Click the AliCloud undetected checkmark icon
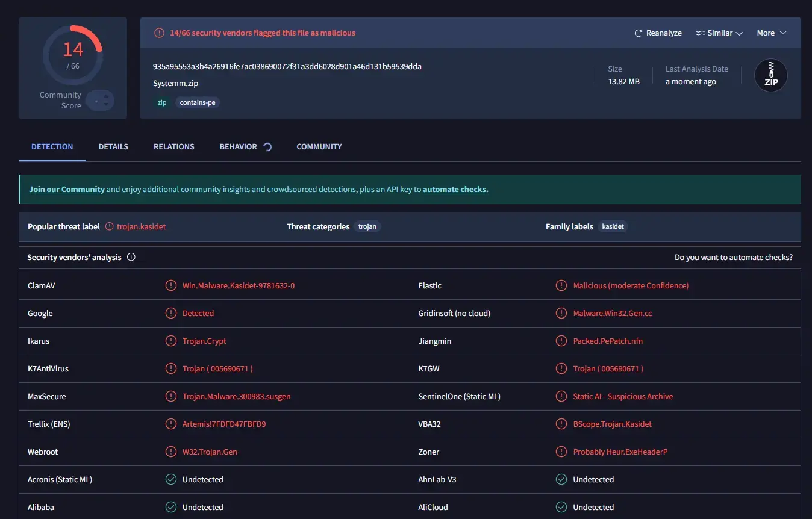Screen dimensions: 812x519 [x=561, y=507]
